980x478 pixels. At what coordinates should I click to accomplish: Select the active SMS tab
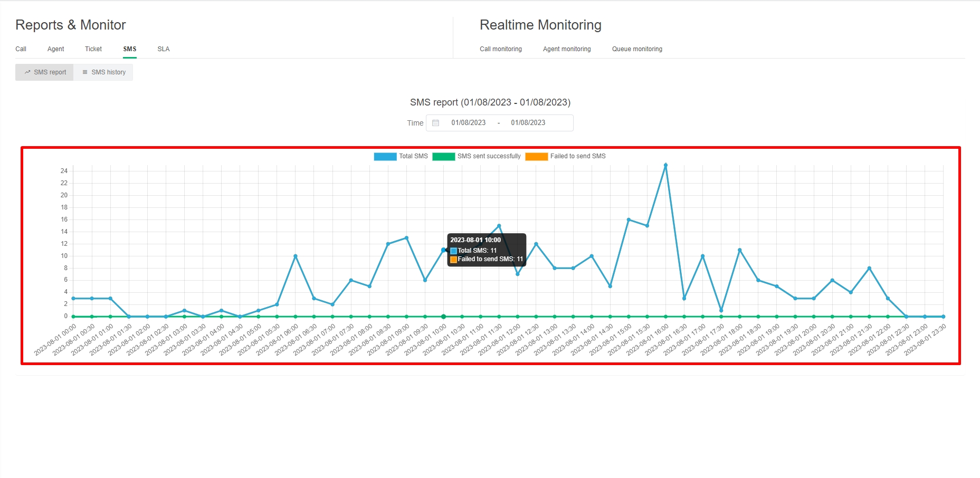point(130,49)
